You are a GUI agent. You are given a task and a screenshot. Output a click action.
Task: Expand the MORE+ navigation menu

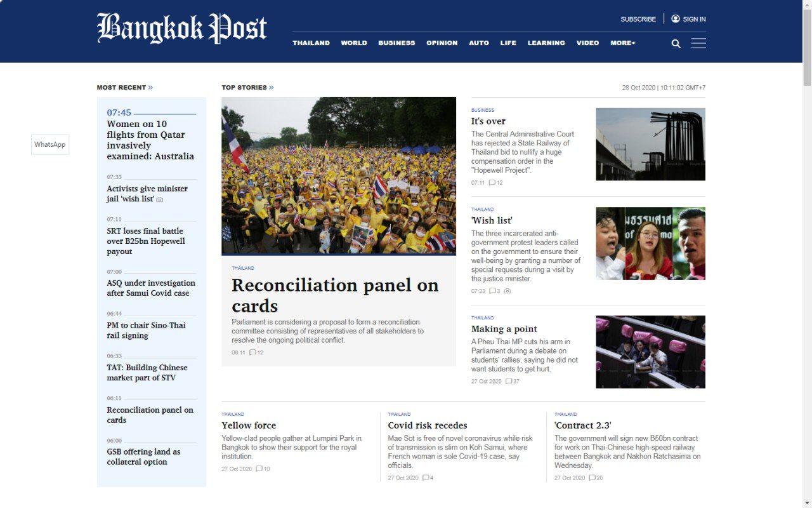pyautogui.click(x=622, y=43)
